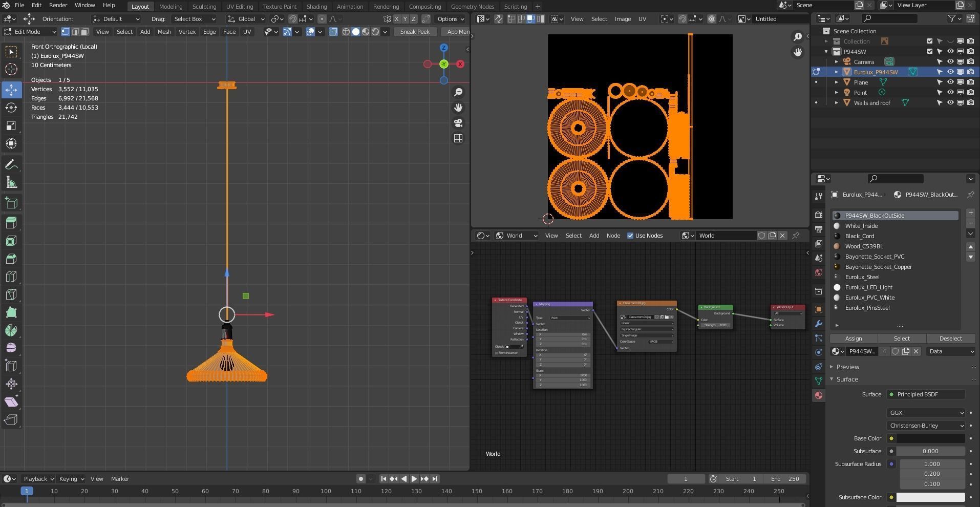
Task: Open the Edit Mode dropdown
Action: [x=30, y=32]
